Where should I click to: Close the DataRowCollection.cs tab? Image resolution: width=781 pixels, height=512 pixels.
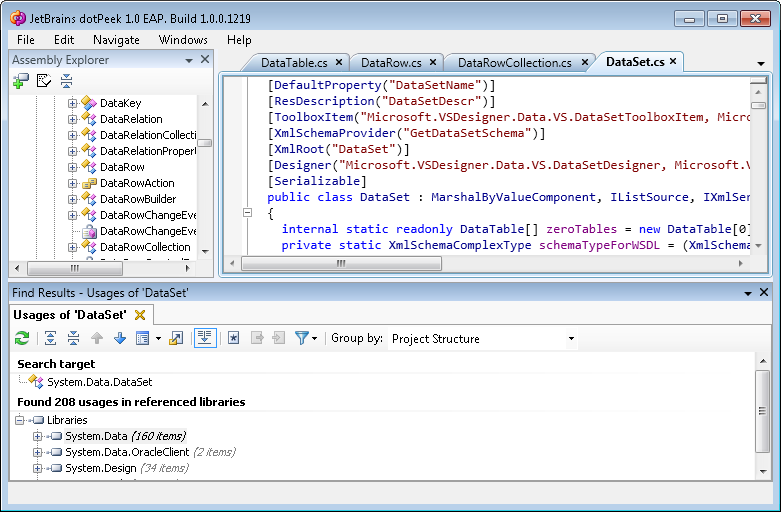coord(585,62)
